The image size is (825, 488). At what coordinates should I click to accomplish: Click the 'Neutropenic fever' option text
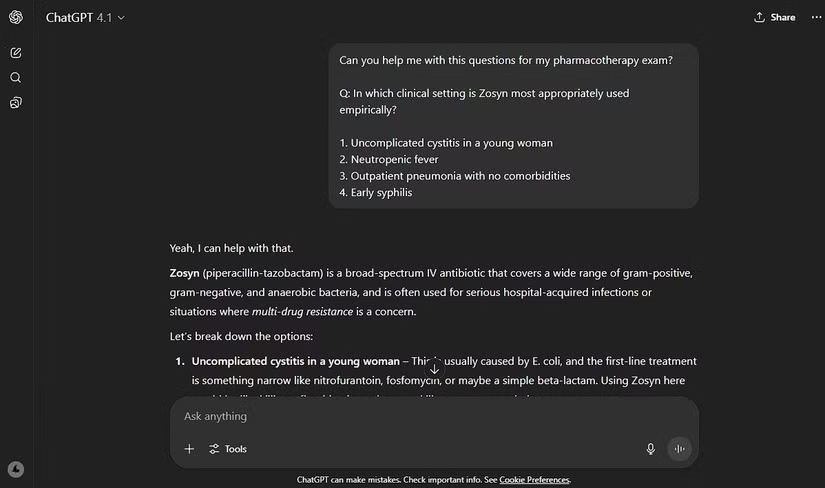point(394,159)
